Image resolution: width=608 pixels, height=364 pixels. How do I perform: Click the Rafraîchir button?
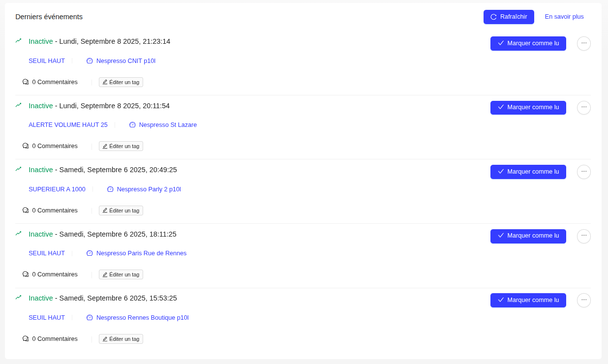[509, 17]
